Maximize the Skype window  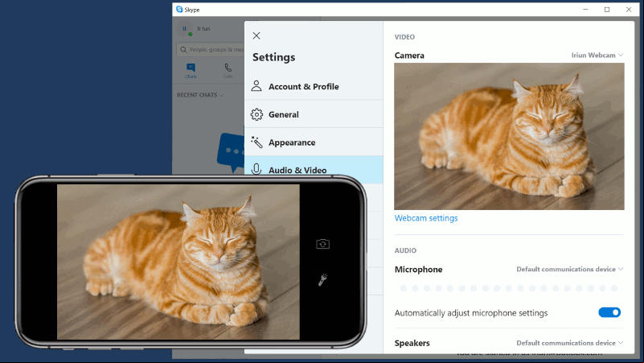coord(607,10)
